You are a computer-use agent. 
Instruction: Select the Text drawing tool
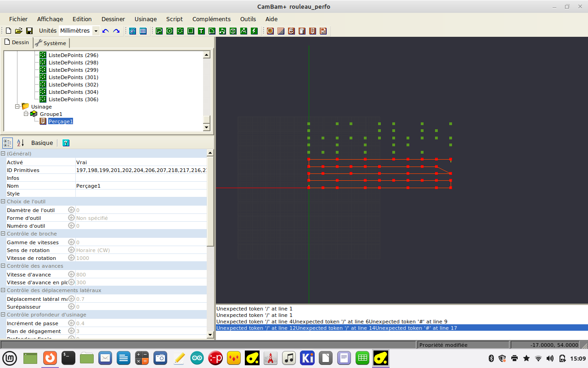[x=201, y=31]
